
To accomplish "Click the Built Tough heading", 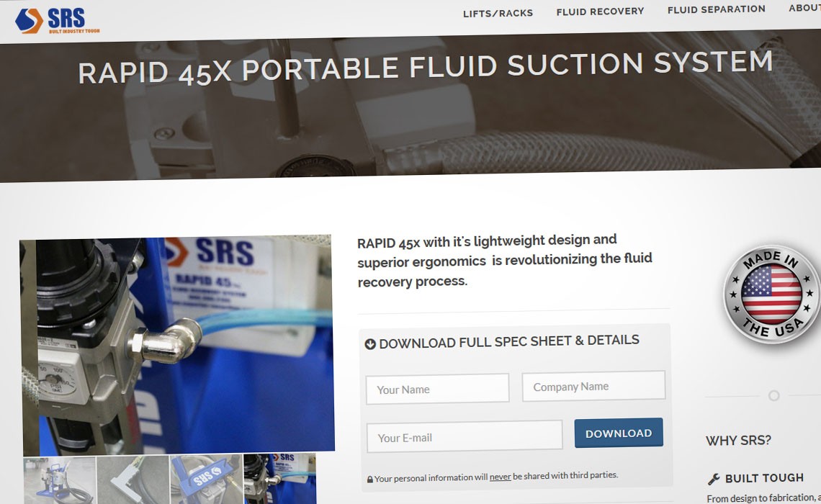I will coord(764,478).
